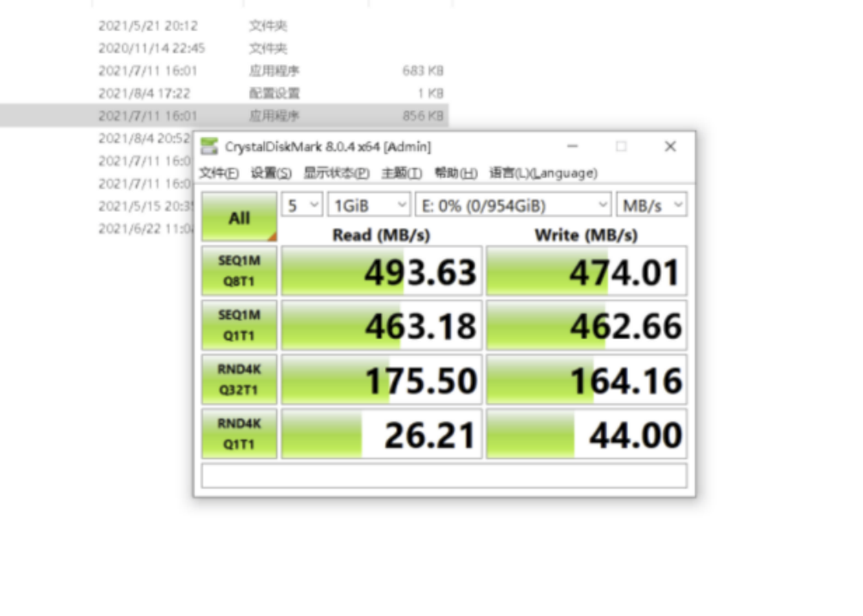
Task: Open the 语言(L)(Language) menu
Action: pos(543,173)
